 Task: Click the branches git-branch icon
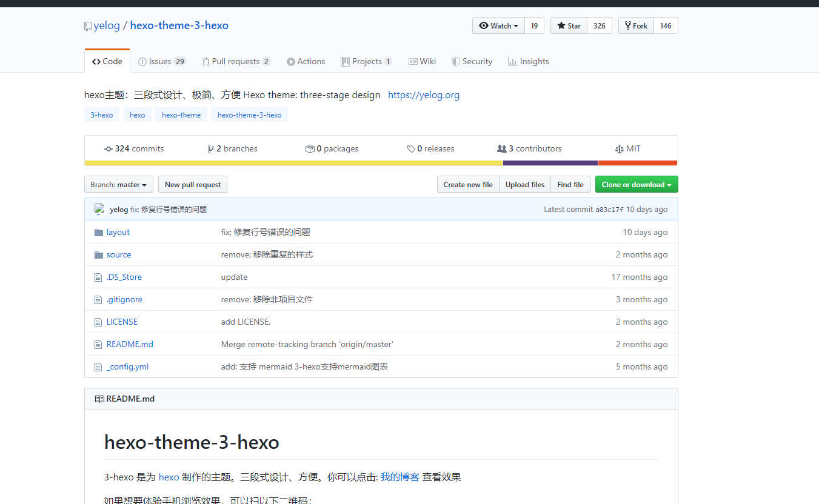210,149
